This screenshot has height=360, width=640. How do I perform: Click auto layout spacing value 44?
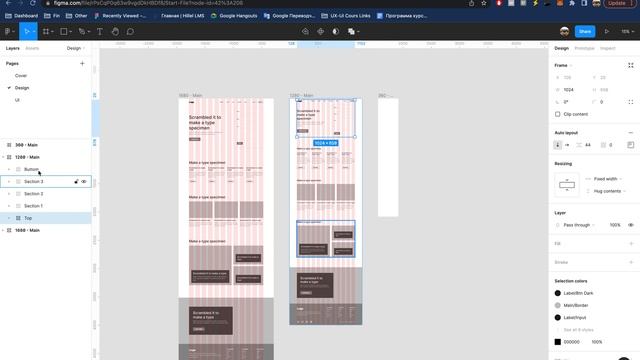coord(587,145)
